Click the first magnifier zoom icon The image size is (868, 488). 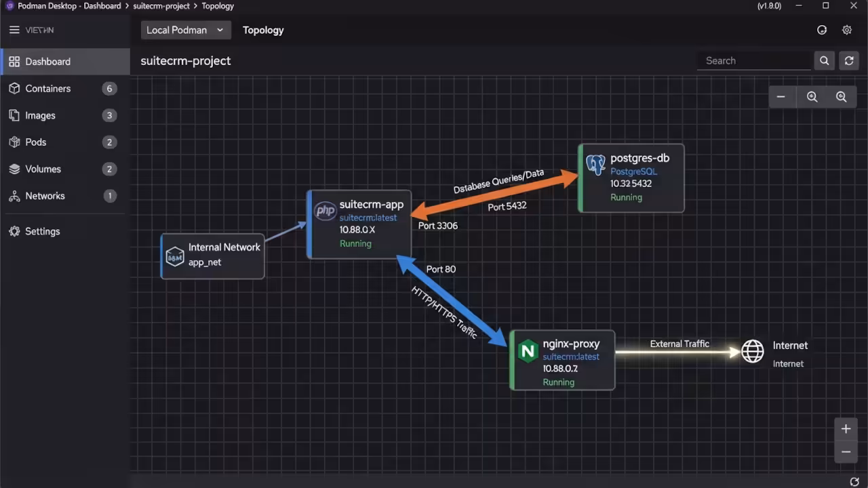(812, 97)
